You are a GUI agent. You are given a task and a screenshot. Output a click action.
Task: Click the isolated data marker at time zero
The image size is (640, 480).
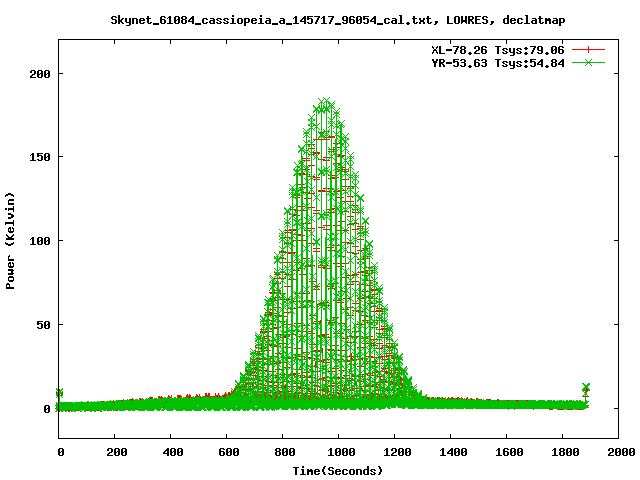[x=60, y=393]
